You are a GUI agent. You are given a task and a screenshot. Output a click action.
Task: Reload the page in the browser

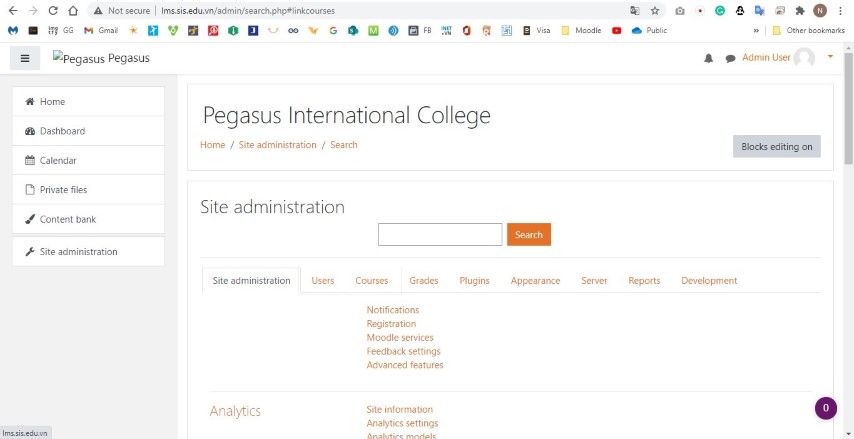(x=53, y=11)
